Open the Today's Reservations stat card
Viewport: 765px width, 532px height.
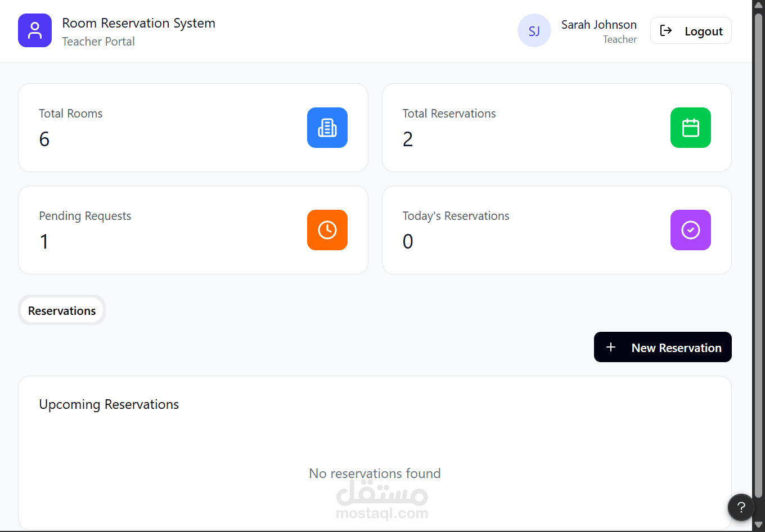click(529, 230)
